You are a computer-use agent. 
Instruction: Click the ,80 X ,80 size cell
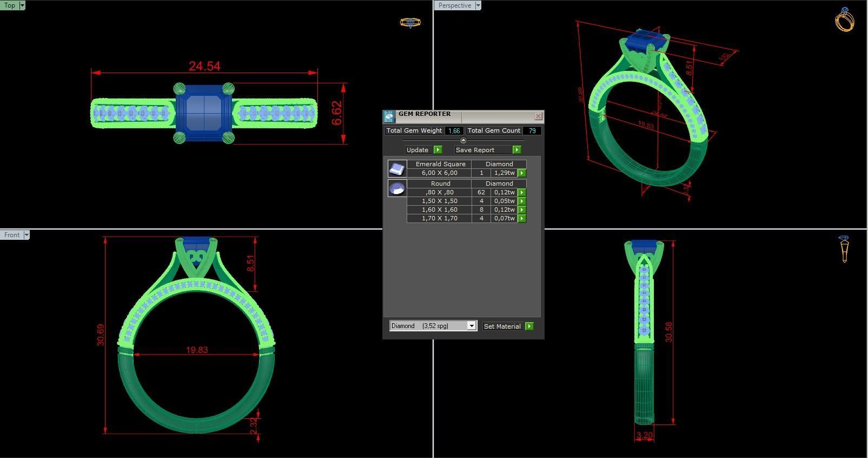439,193
